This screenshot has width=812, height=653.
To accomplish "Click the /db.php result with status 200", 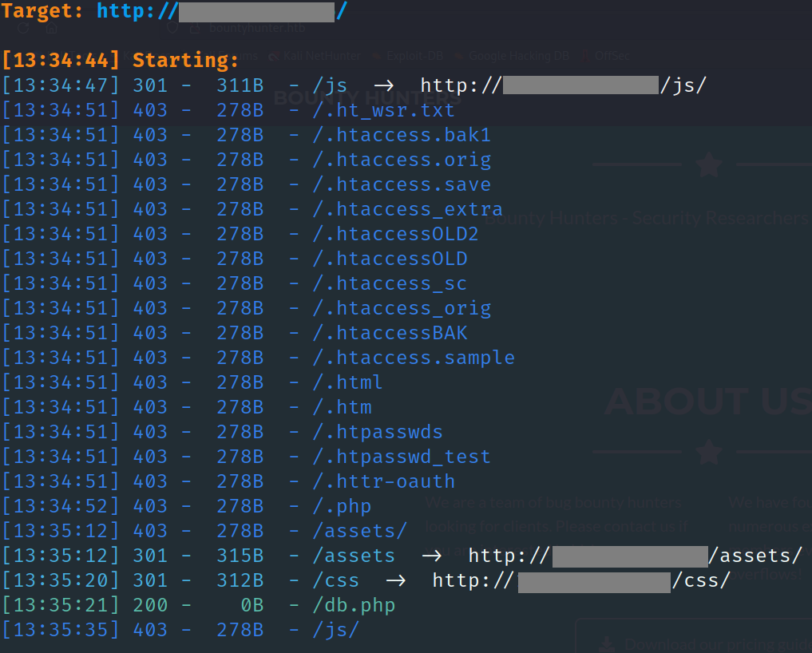I will coord(354,605).
